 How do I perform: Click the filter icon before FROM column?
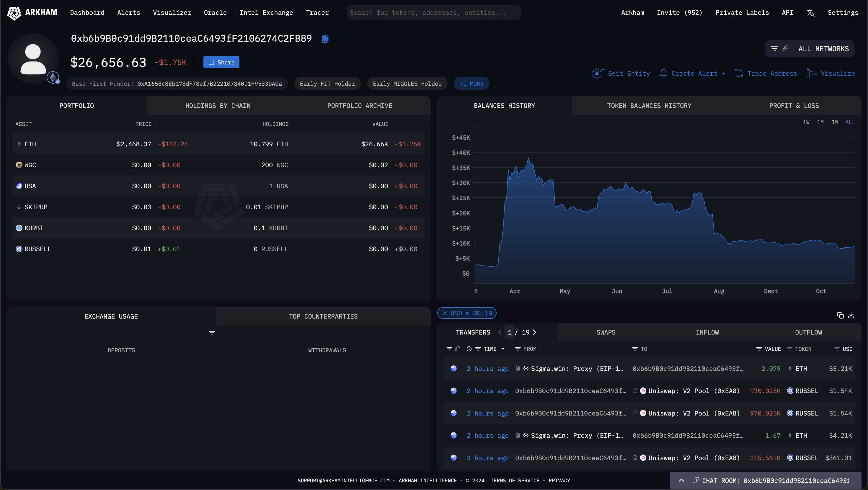tap(518, 349)
